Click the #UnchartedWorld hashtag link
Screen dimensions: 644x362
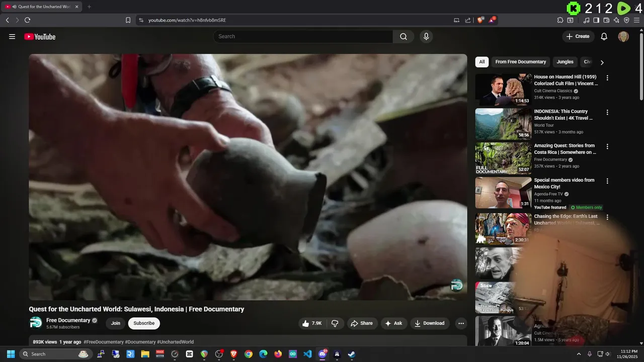176,342
